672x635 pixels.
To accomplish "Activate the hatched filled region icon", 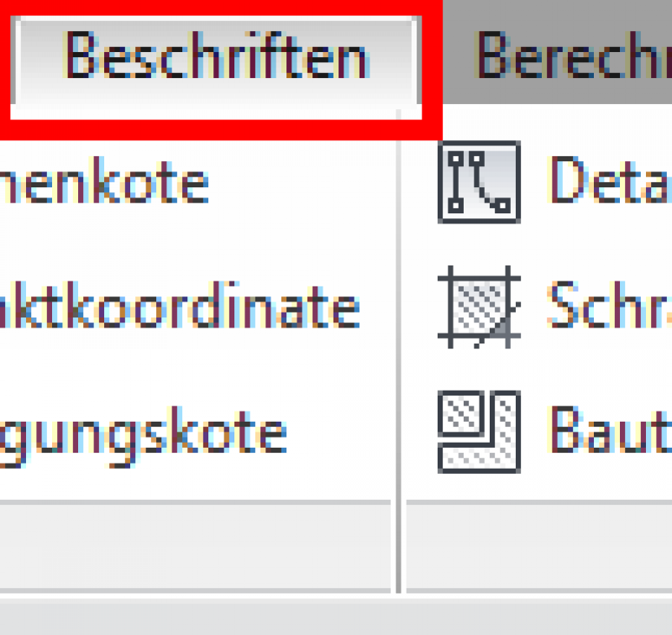I will pos(479,307).
